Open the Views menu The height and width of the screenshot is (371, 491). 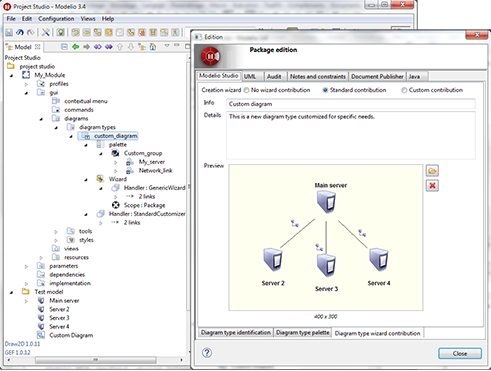pos(88,19)
